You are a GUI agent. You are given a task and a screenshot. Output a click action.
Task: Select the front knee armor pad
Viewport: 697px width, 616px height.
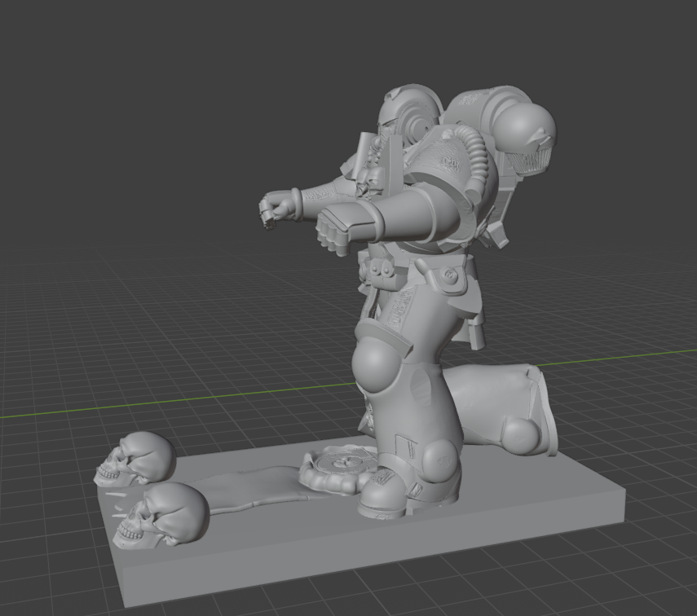pyautogui.click(x=377, y=363)
